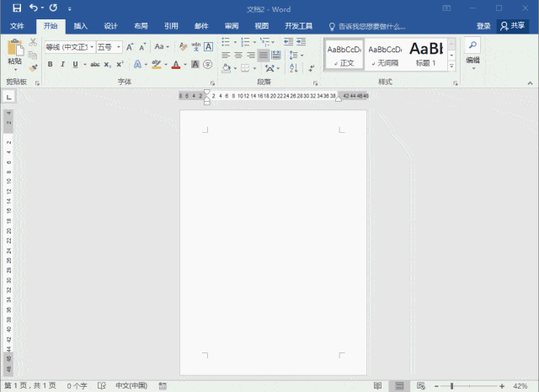The image size is (539, 392).
Task: Center align the paragraph text
Action: pyautogui.click(x=238, y=55)
